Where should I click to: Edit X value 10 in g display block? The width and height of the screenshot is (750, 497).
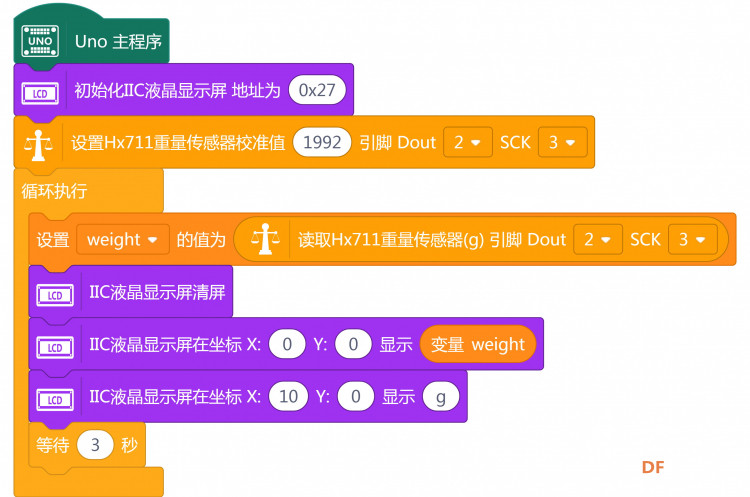click(x=288, y=396)
